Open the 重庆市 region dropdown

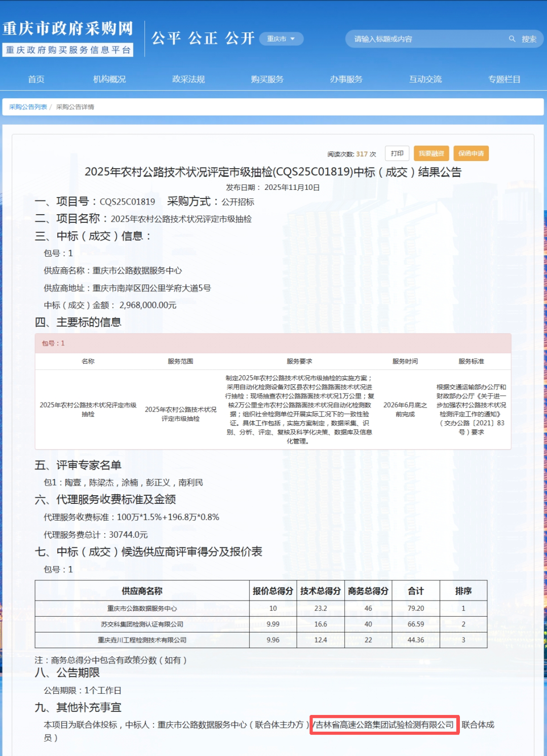281,39
